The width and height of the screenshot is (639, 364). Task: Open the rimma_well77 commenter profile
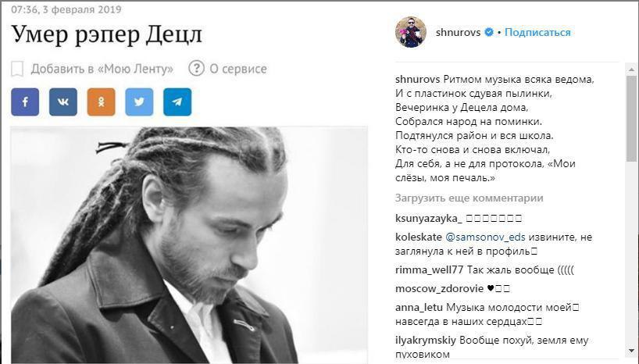coord(429,269)
